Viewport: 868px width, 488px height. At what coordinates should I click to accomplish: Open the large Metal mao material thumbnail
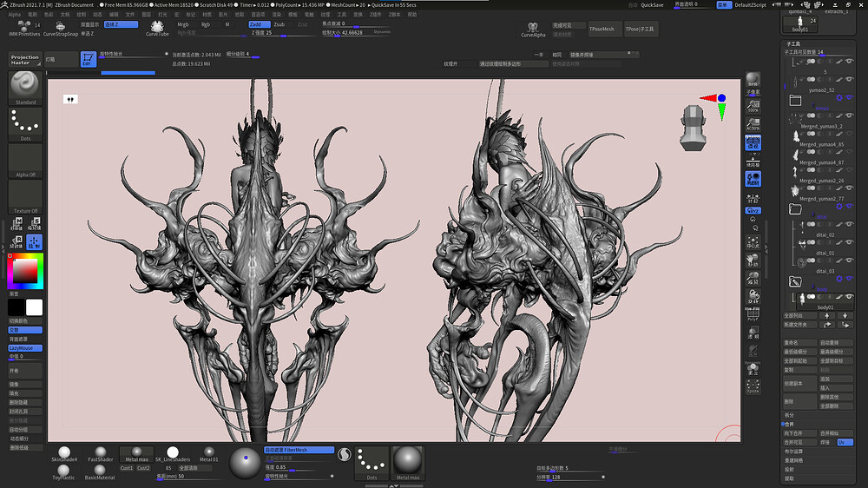click(x=407, y=463)
